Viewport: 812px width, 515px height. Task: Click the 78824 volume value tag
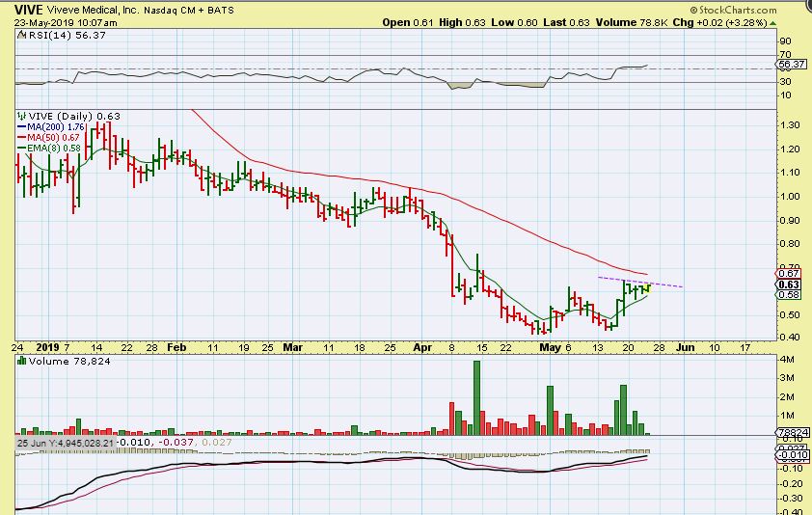point(793,432)
